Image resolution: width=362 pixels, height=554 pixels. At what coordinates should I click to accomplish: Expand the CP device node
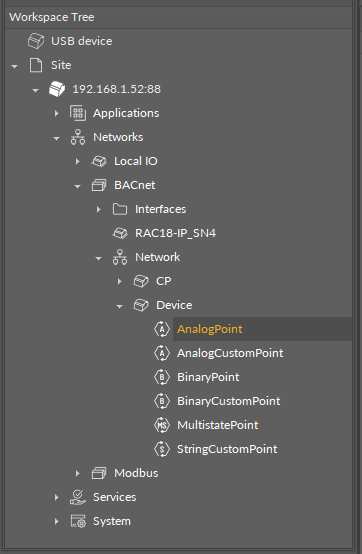pyautogui.click(x=119, y=282)
